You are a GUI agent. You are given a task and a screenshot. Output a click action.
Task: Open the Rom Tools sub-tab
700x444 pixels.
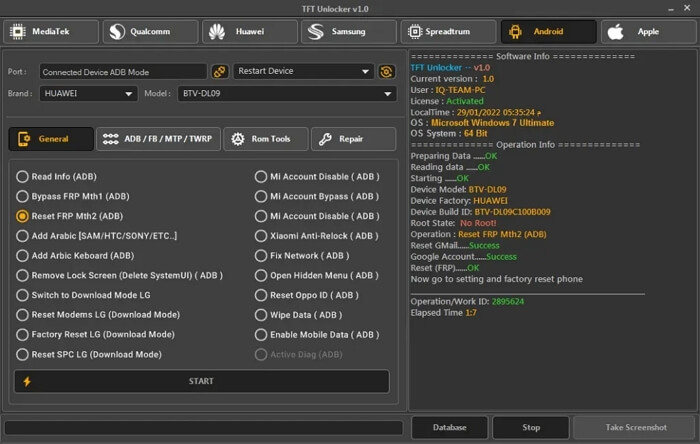tap(266, 139)
